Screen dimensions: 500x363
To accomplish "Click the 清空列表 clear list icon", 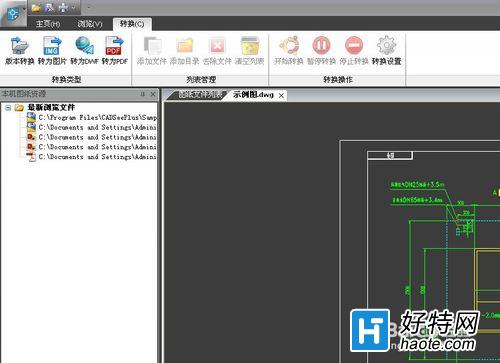I will (x=250, y=51).
